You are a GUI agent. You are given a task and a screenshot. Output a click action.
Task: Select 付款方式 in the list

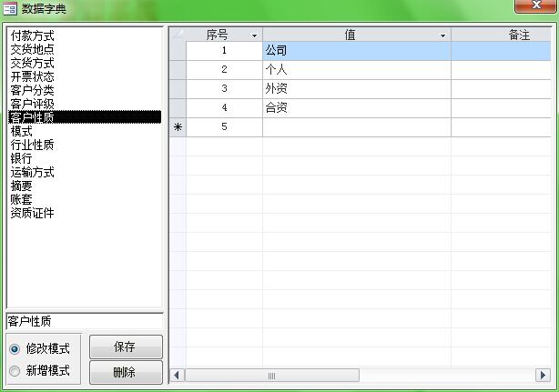[85, 35]
